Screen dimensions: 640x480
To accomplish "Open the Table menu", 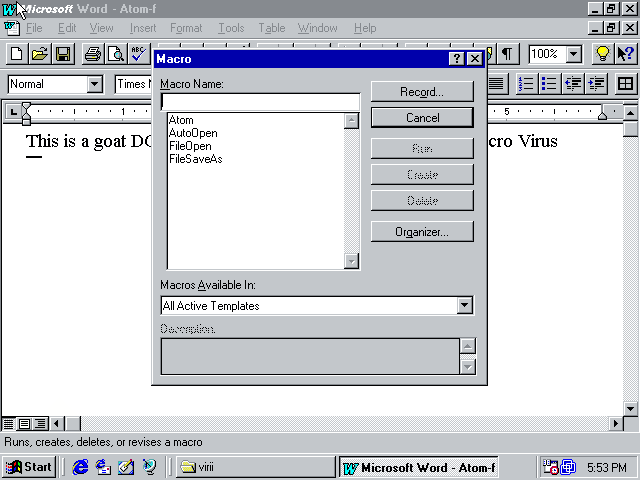I will coord(271,28).
